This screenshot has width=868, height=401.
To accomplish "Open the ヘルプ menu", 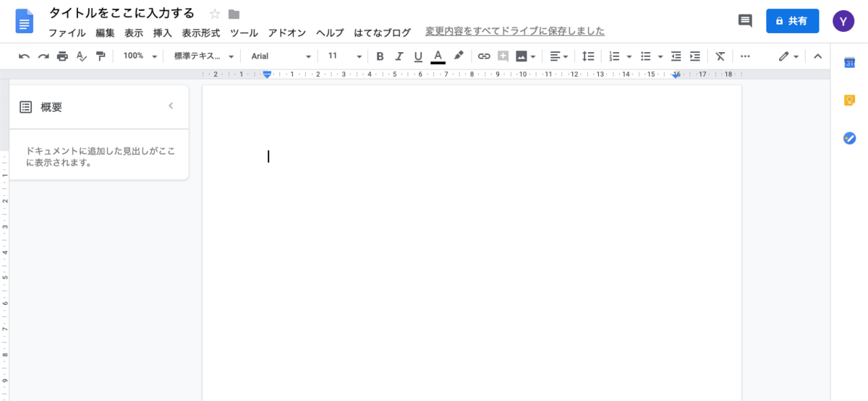I will pyautogui.click(x=330, y=33).
